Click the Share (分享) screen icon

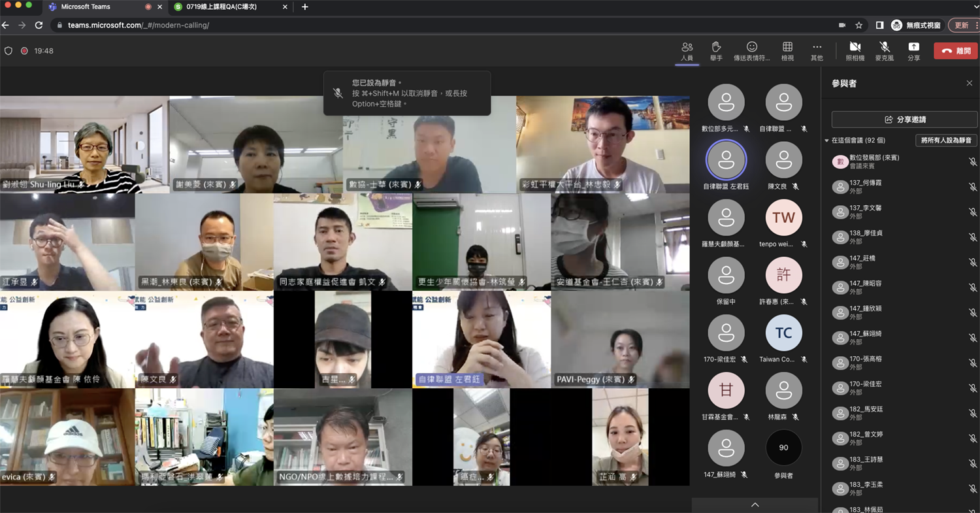pyautogui.click(x=913, y=48)
